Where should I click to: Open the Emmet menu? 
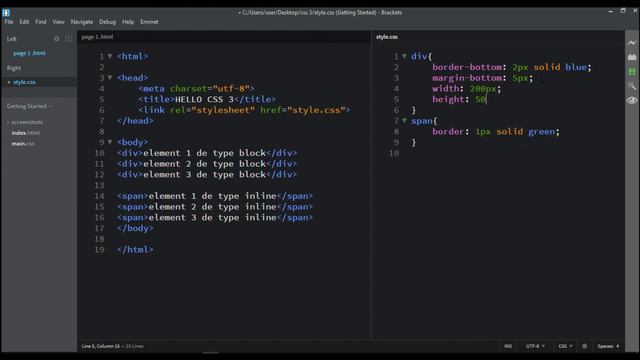(x=149, y=22)
